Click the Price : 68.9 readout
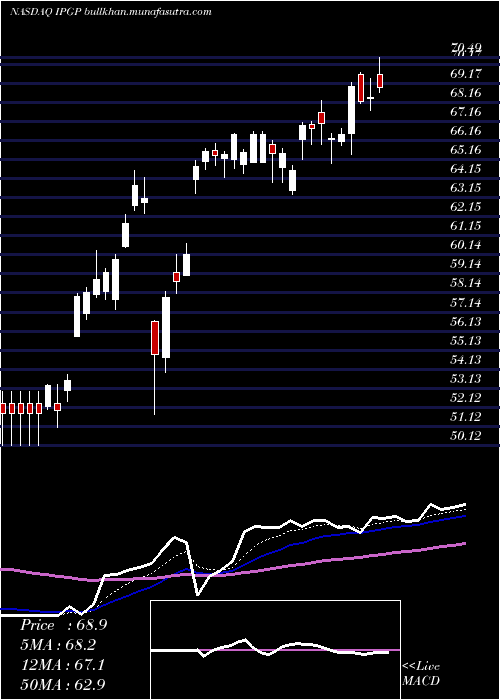This screenshot has width=500, height=700. click(63, 625)
